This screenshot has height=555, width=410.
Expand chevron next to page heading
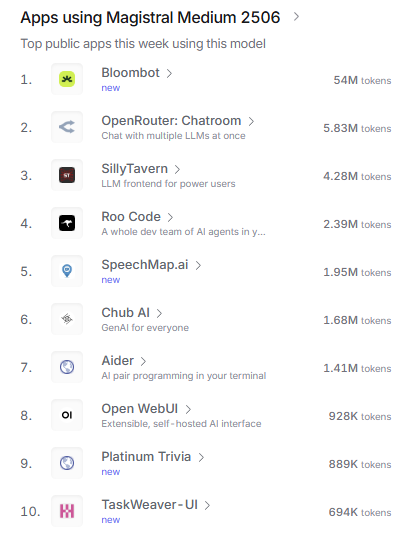[x=296, y=17]
